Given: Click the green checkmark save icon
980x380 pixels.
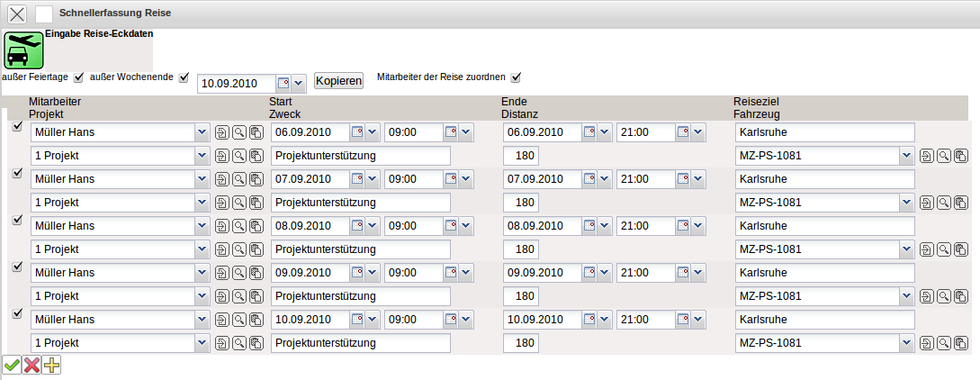Looking at the screenshot, I should 12,365.
